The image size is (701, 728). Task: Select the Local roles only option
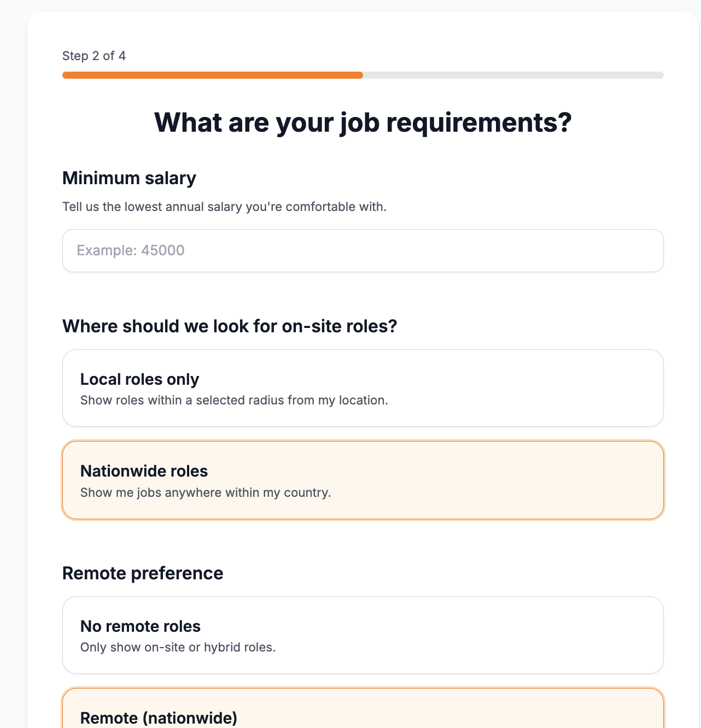(363, 388)
